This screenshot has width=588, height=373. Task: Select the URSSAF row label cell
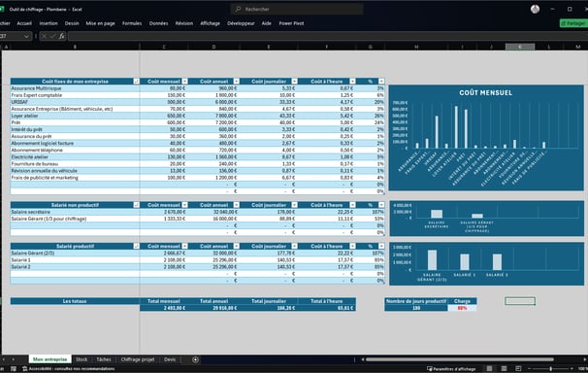coord(75,102)
